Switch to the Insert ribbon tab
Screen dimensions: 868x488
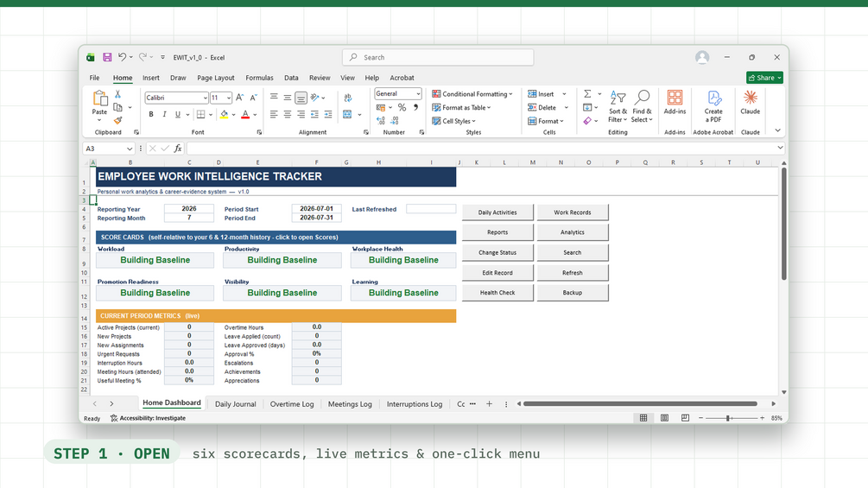pyautogui.click(x=150, y=78)
